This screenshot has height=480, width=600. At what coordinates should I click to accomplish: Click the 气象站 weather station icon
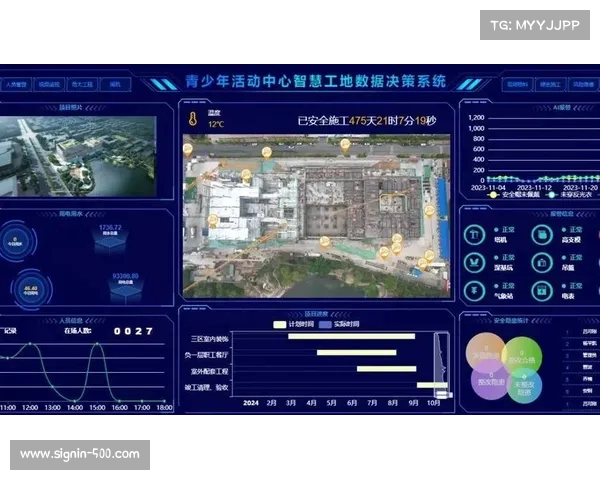coord(474,291)
